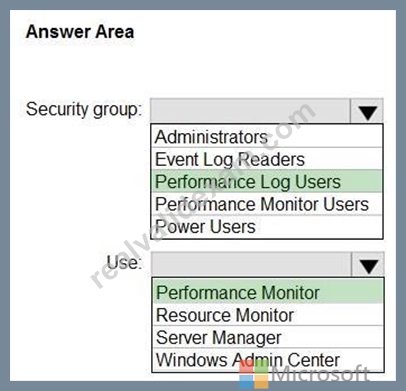Click the Microsoft four-square logo

[x=254, y=374]
